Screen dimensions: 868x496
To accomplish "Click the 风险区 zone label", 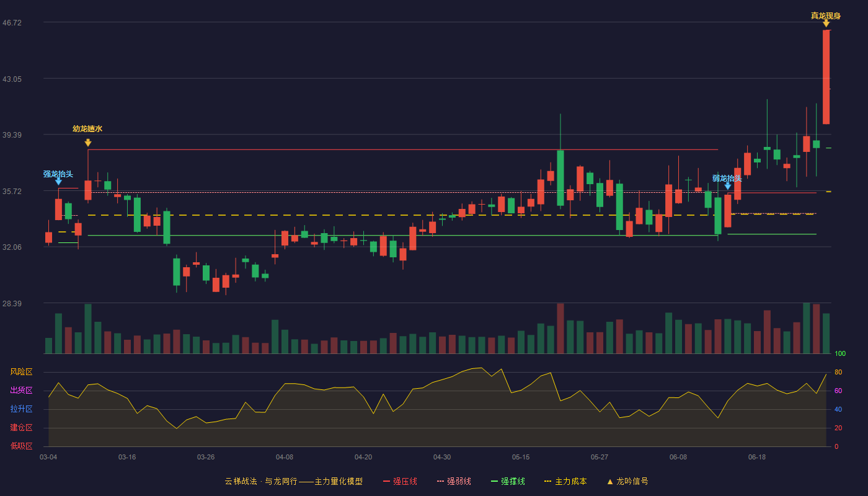I will pyautogui.click(x=22, y=372).
